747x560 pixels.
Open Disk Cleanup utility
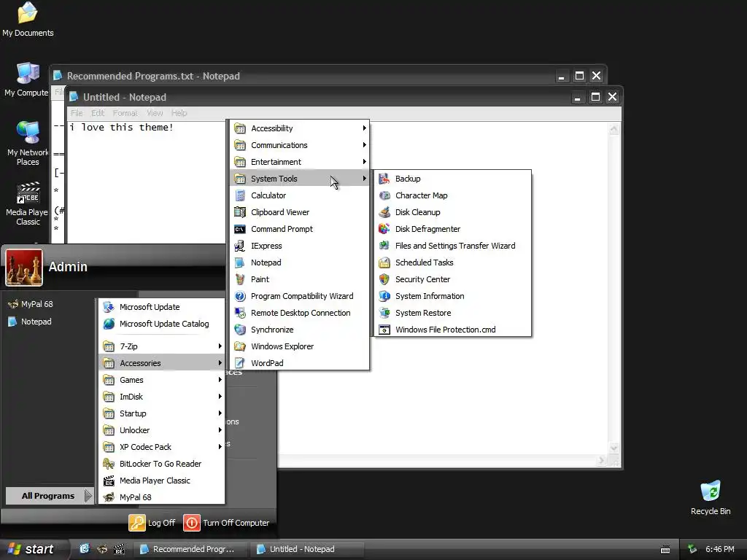coord(452,212)
